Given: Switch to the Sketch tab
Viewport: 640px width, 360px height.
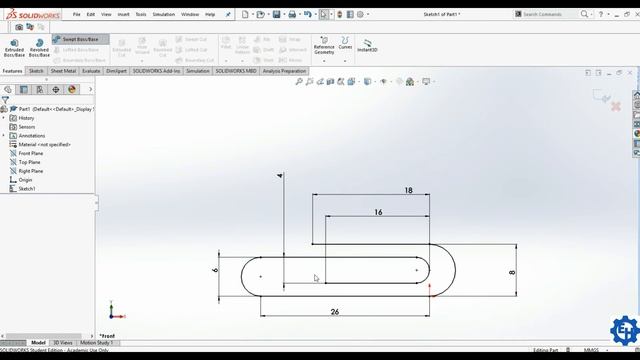Looking at the screenshot, I should click(x=36, y=71).
